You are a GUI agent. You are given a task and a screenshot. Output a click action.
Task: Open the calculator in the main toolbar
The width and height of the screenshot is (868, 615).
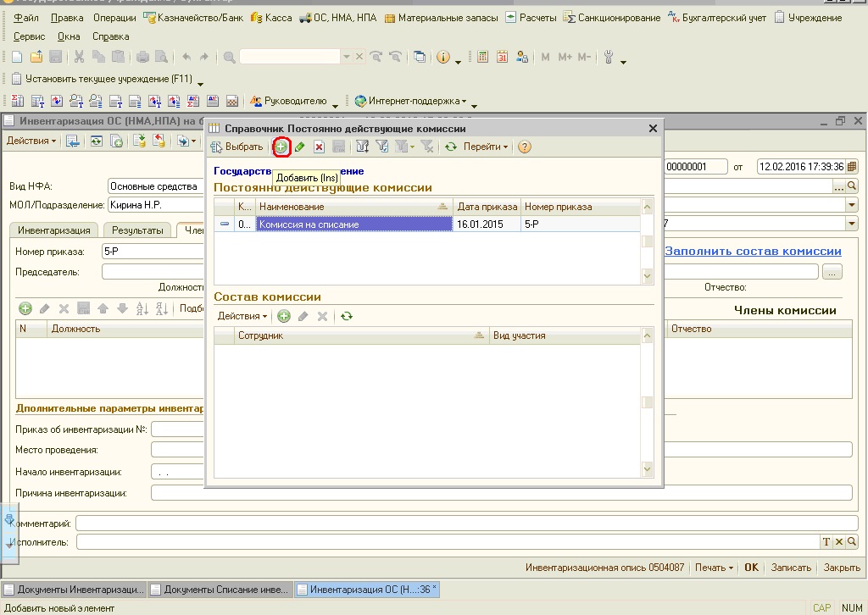click(483, 57)
